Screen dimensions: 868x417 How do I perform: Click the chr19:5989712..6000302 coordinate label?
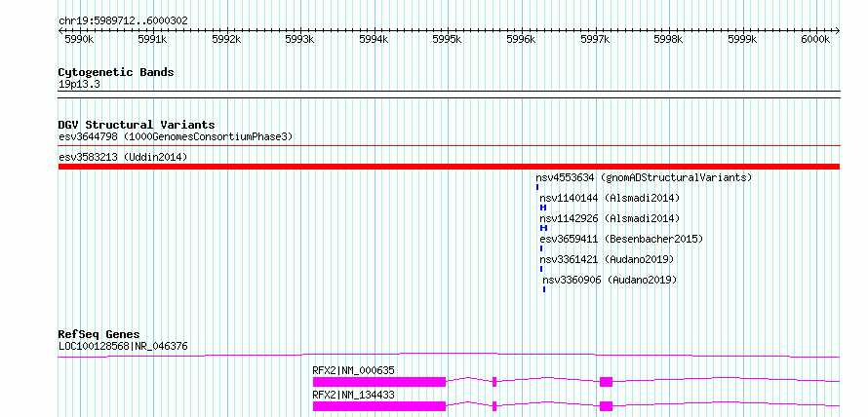(x=123, y=21)
